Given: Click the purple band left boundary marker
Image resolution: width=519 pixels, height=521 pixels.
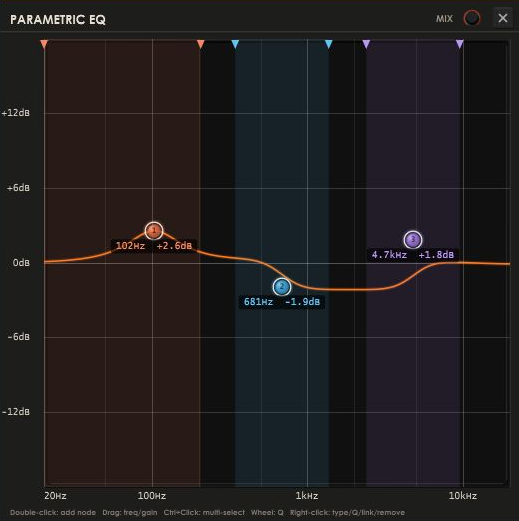Looking at the screenshot, I should coord(366,44).
